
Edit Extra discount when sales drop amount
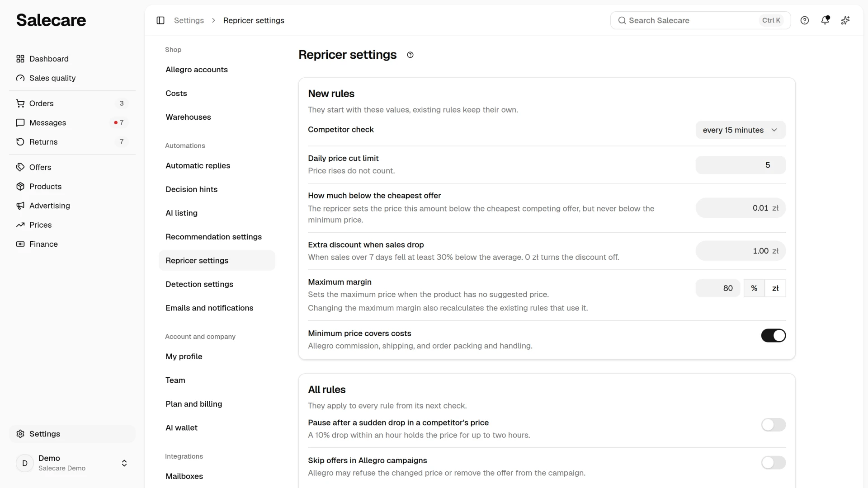[x=741, y=251]
